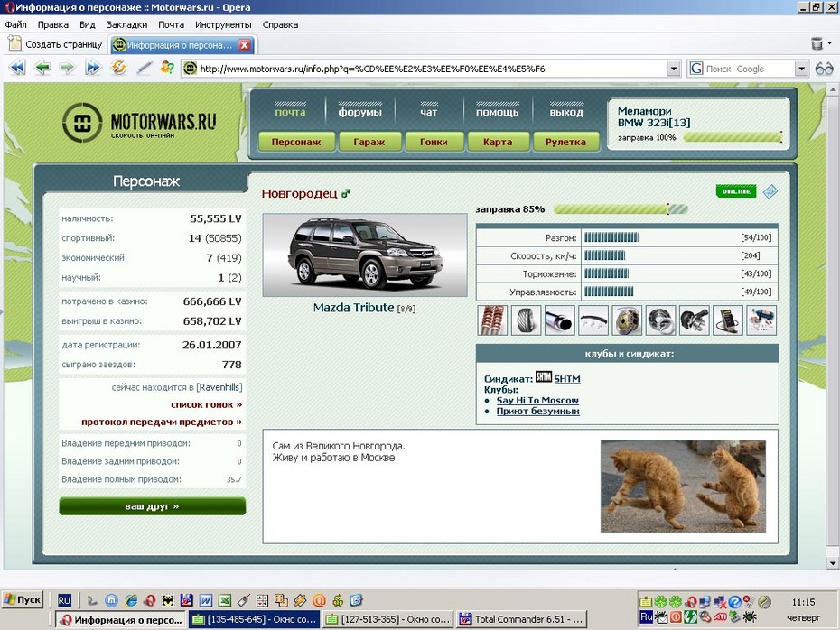Open the address bar dropdown arrow
This screenshot has height=630, width=840.
[674, 69]
